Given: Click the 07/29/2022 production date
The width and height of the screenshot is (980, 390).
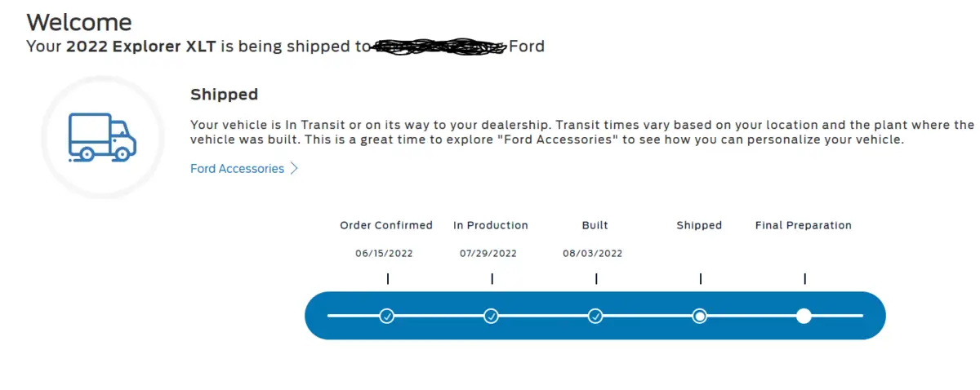Looking at the screenshot, I should click(x=488, y=254).
